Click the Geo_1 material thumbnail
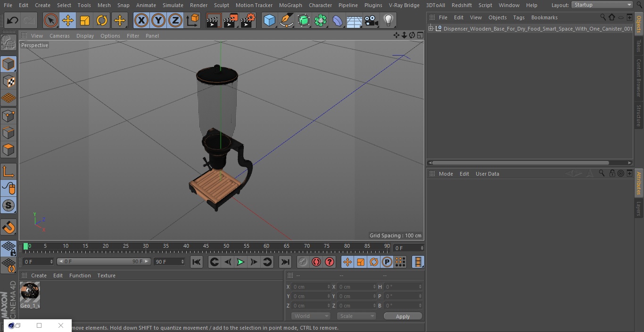This screenshot has width=644, height=332. click(30, 292)
